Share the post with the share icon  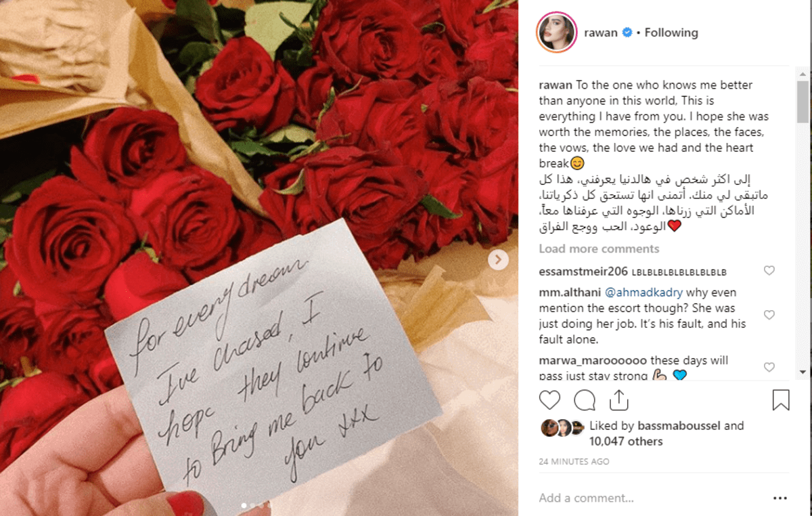click(x=619, y=400)
